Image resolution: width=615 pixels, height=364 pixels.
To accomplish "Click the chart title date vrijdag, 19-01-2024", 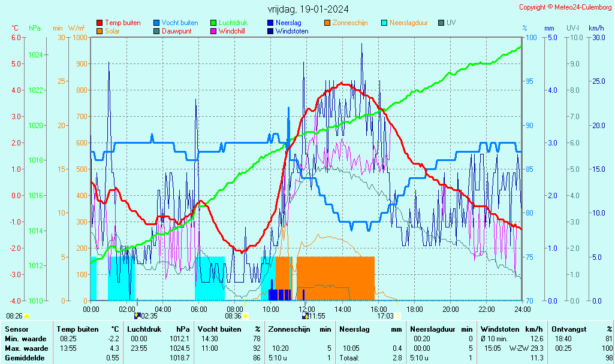I will pos(307,9).
